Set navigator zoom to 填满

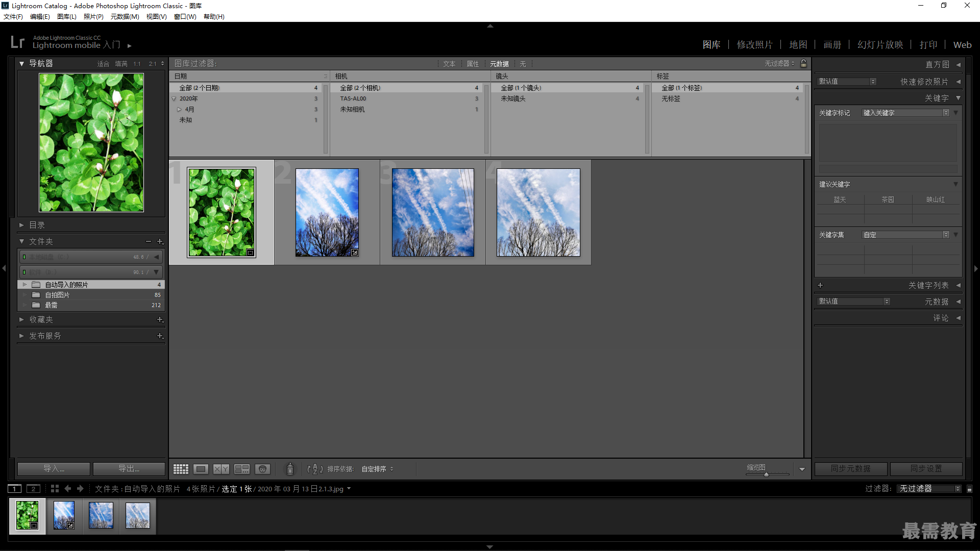pos(121,64)
